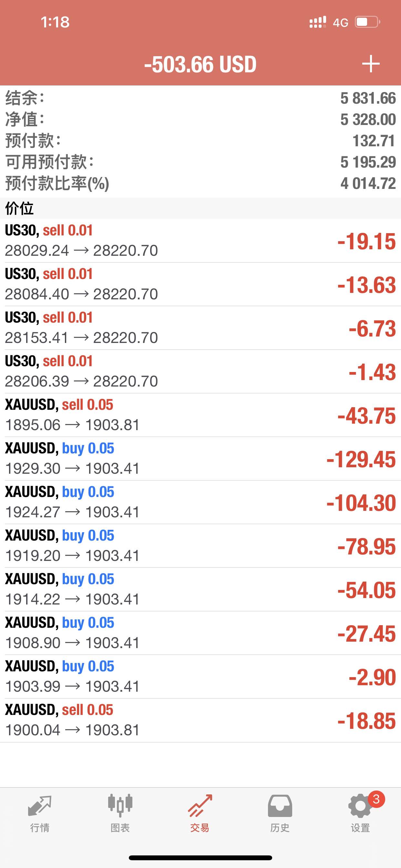Open the 行情 quotes tab icon
This screenshot has width=401, height=868.
[40, 806]
